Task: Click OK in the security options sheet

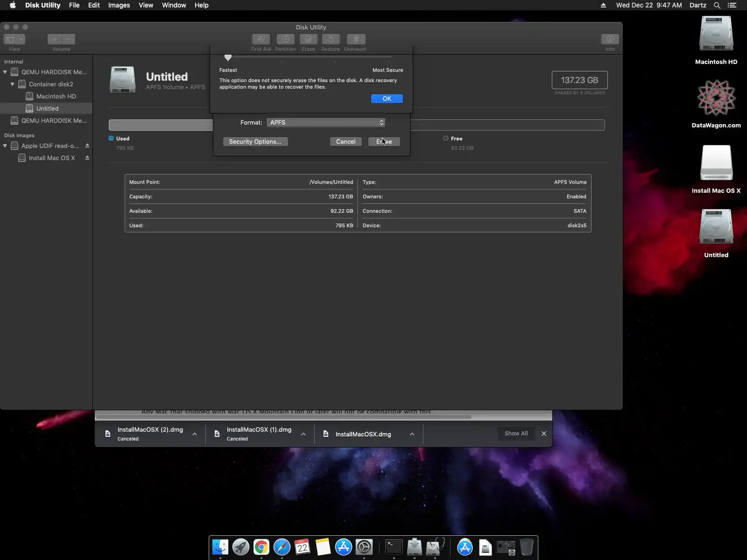Action: click(387, 98)
